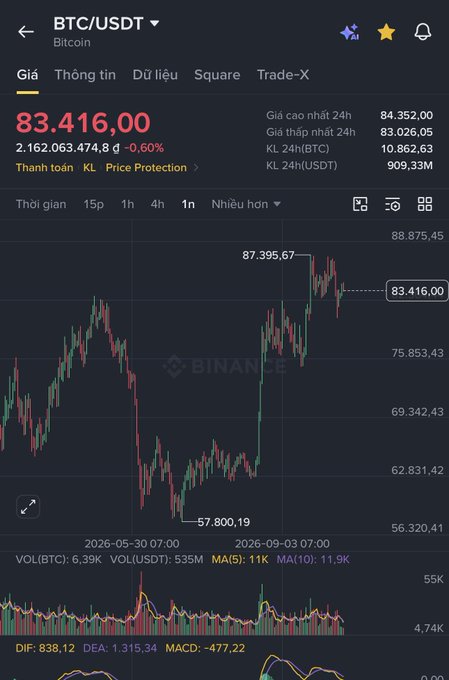Tap the 2026-09-03 07:00 date label
The width and height of the screenshot is (449, 680).
282,544
